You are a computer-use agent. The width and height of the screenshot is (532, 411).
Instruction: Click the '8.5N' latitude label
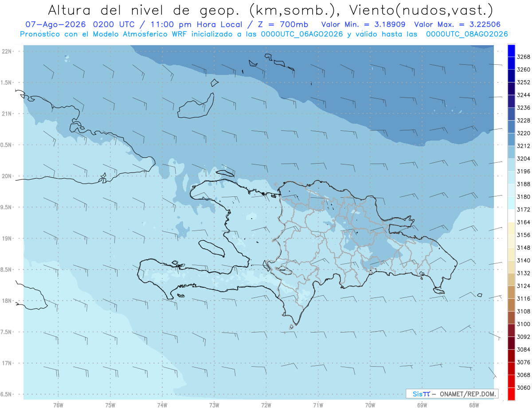click(6, 270)
